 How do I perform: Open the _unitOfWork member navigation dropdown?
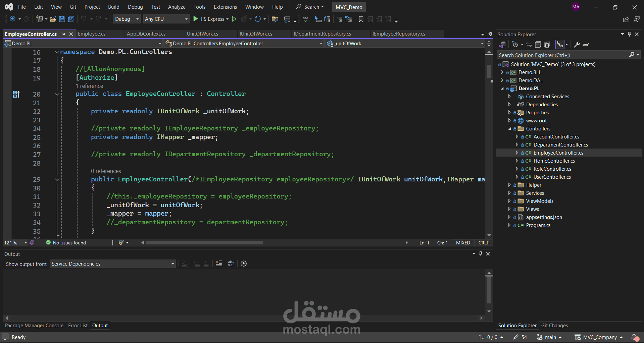[405, 44]
